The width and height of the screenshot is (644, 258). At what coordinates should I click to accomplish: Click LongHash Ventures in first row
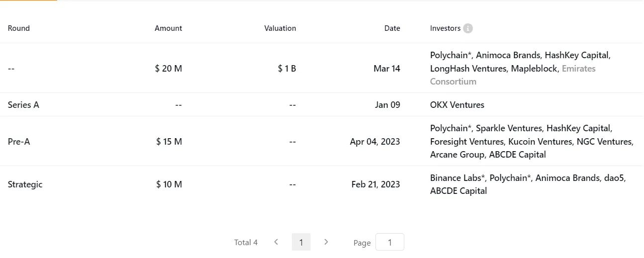click(x=467, y=69)
